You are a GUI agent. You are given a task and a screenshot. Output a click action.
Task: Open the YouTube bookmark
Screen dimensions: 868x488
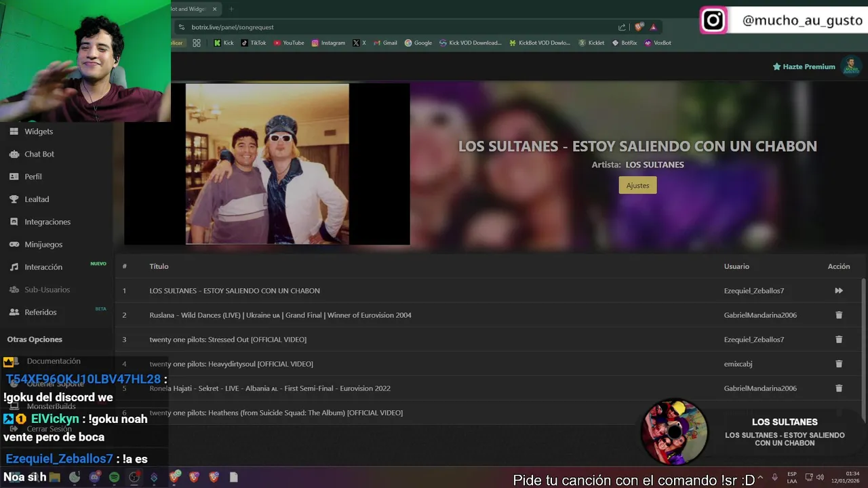(289, 43)
